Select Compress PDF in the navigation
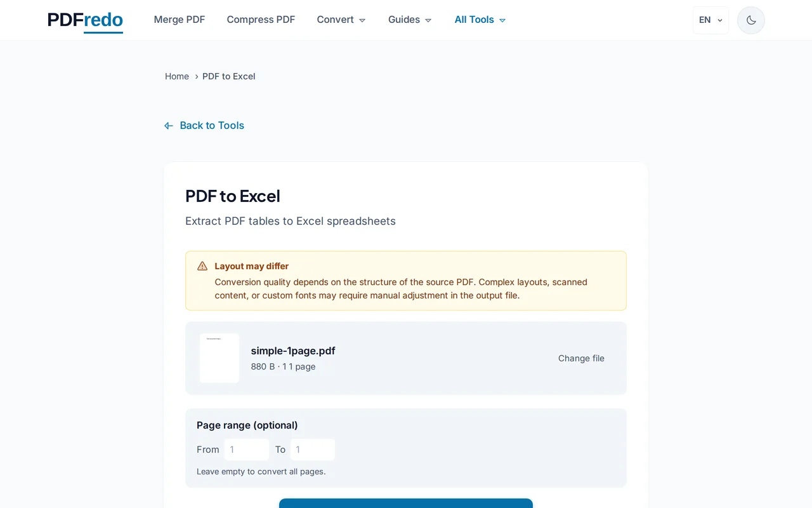This screenshot has height=508, width=812. 261,20
